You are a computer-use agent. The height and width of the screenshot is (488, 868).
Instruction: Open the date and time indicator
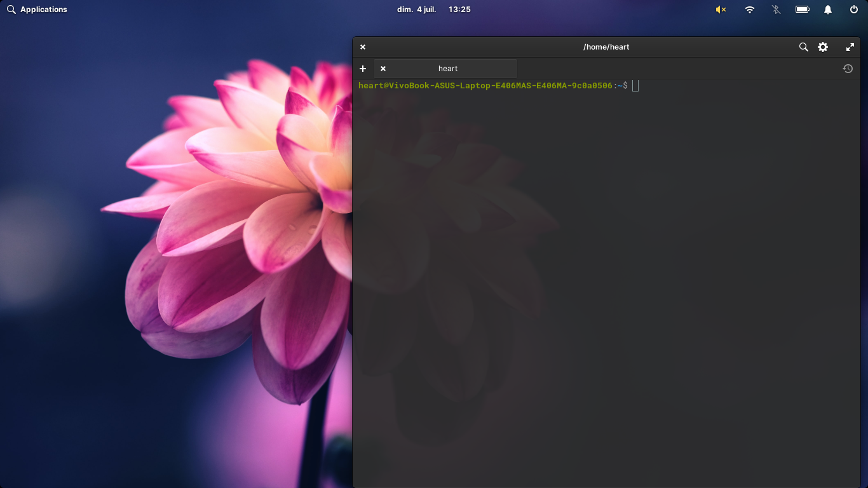(434, 10)
